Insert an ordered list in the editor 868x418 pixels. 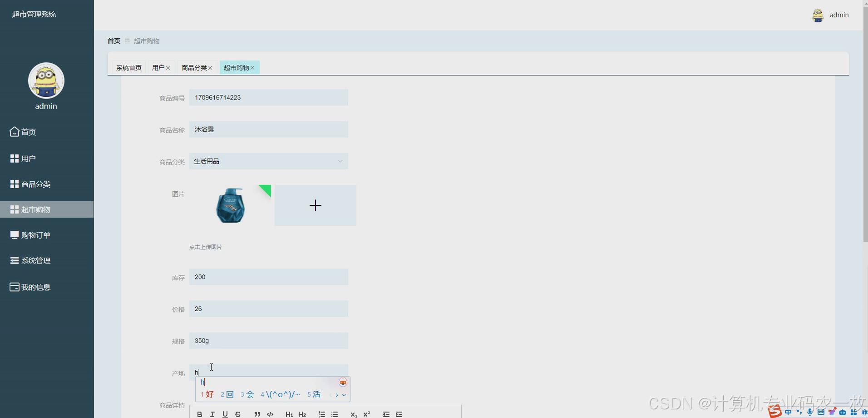(322, 414)
